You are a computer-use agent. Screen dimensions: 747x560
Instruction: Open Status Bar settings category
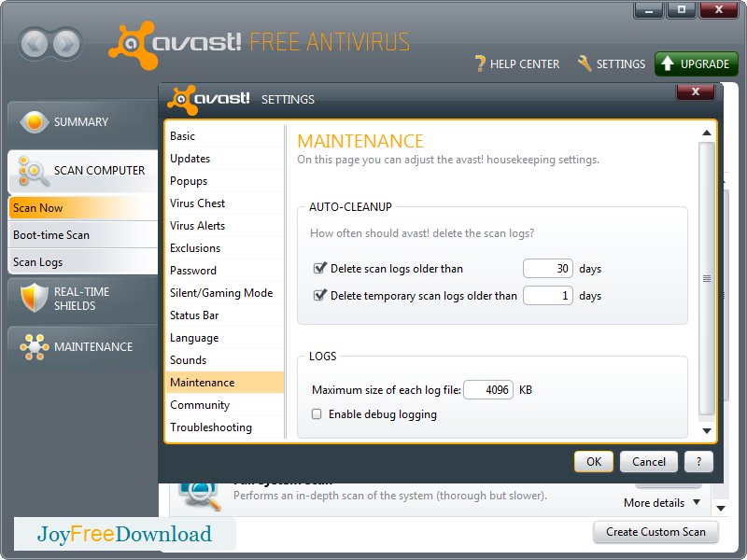coord(224,315)
